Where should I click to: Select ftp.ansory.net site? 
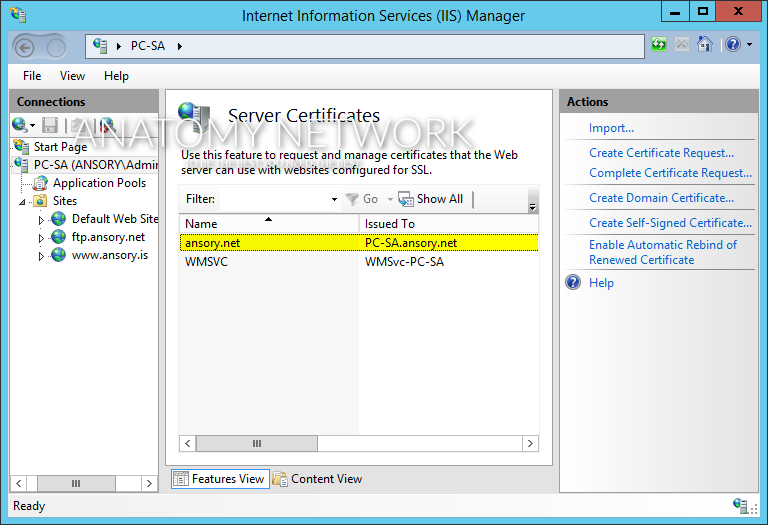(108, 237)
